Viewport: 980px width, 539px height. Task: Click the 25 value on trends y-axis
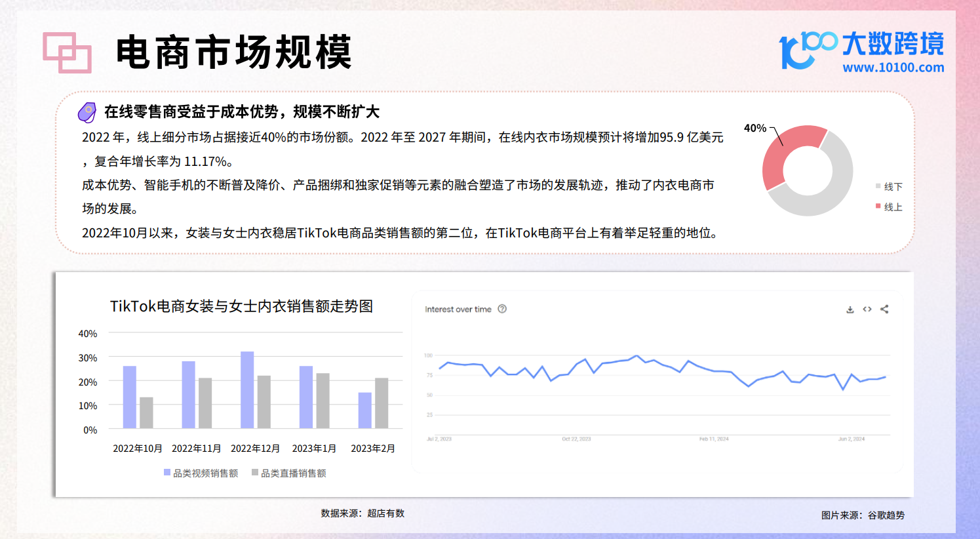[430, 414]
